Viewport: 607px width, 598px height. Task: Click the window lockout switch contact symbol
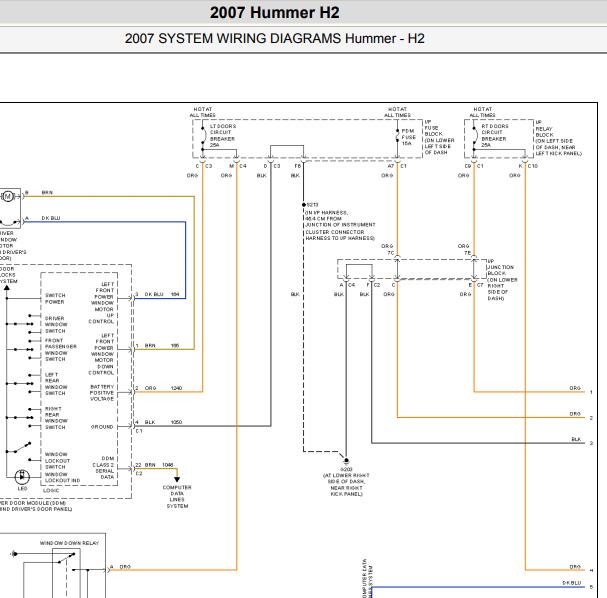click(22, 449)
